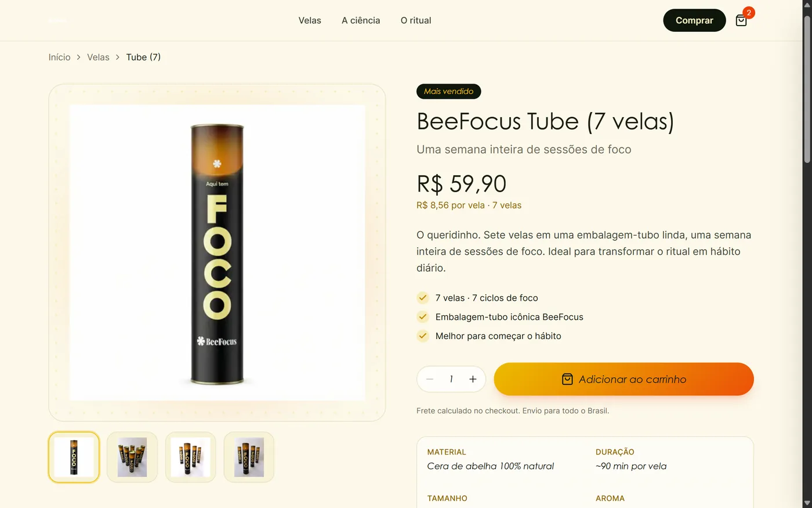The width and height of the screenshot is (812, 508).
Task: Open the A ciência menu item
Action: [x=361, y=20]
